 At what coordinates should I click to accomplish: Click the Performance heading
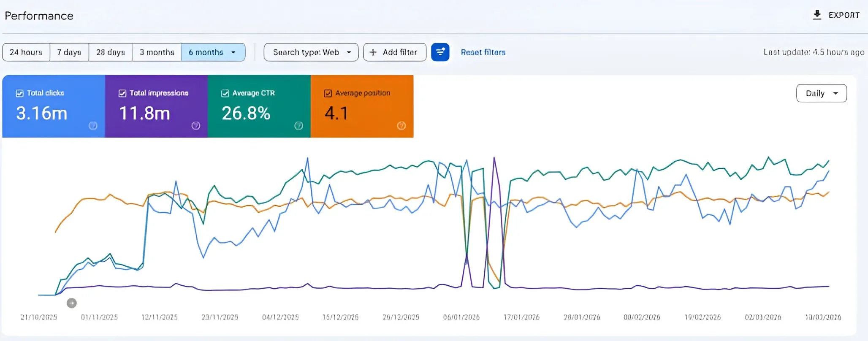click(x=39, y=16)
